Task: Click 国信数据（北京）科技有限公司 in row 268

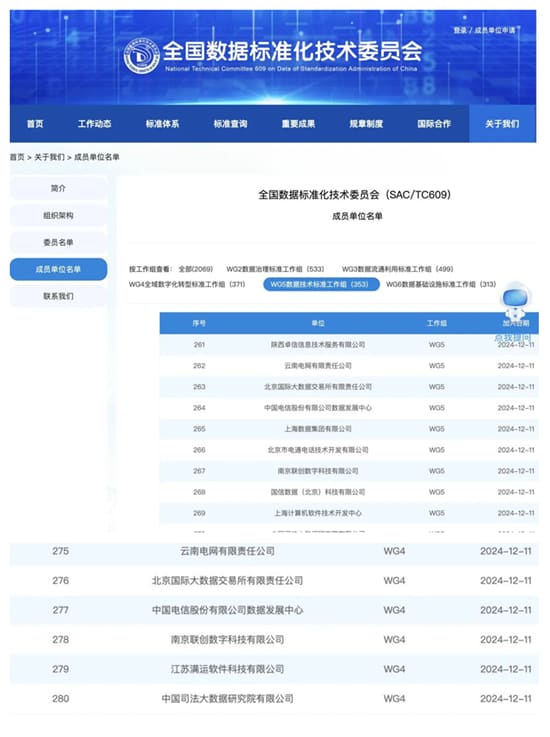Action: click(318, 492)
